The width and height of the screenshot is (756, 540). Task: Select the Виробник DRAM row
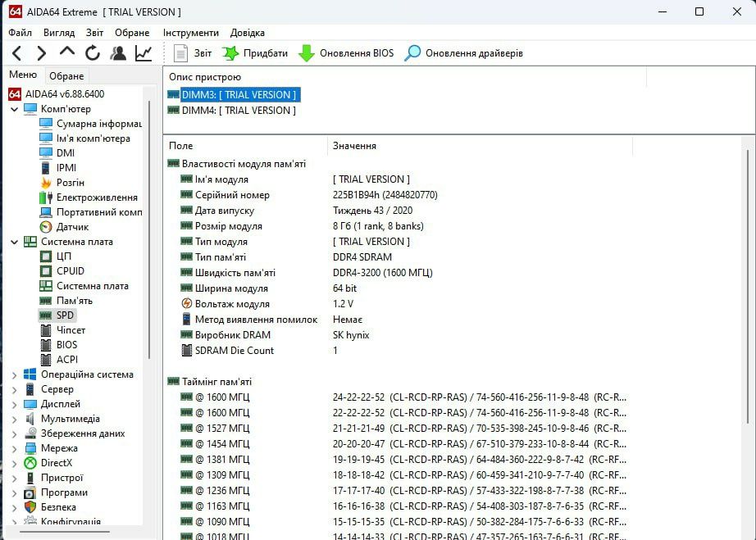pos(275,335)
